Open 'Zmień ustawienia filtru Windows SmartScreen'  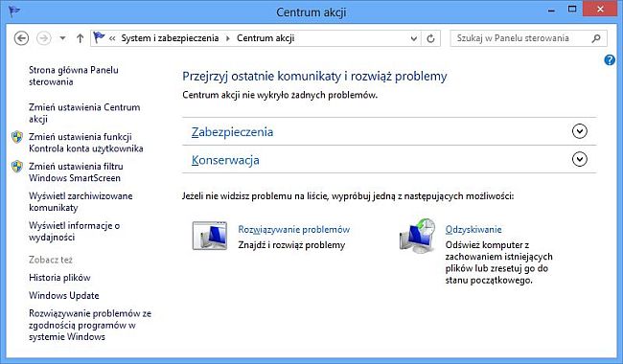tap(76, 171)
